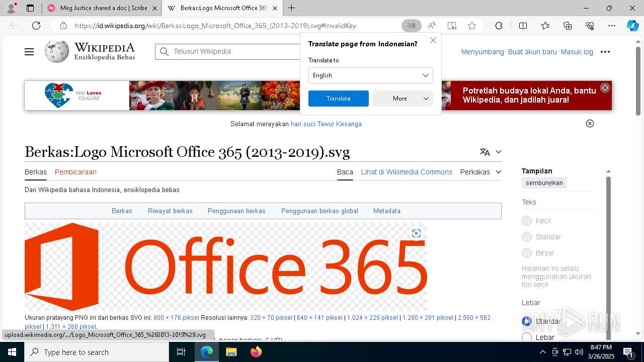The height and width of the screenshot is (362, 644).
Task: Switch to Meg Justice shared doc tab
Action: [101, 8]
